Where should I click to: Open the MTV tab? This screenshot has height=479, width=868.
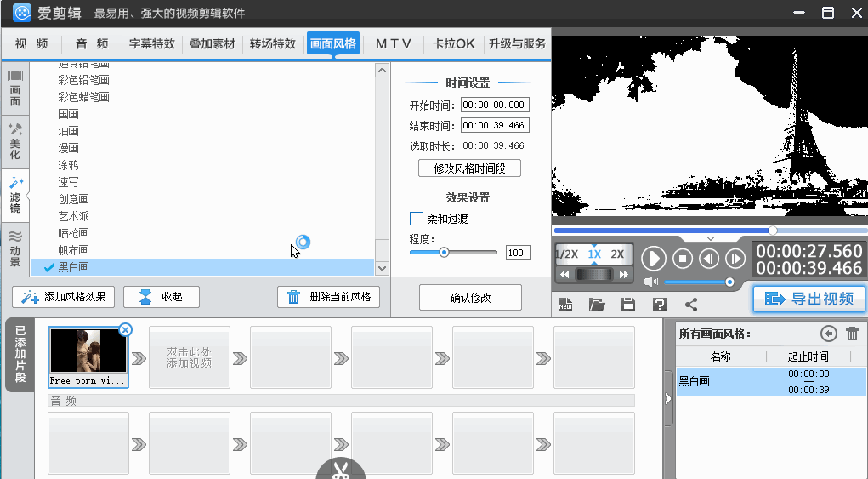coord(394,43)
